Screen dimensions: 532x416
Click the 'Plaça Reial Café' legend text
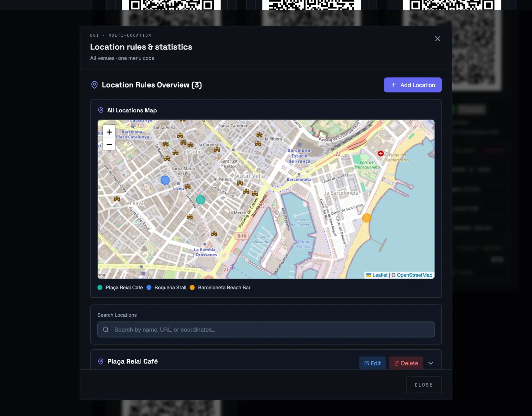click(124, 288)
